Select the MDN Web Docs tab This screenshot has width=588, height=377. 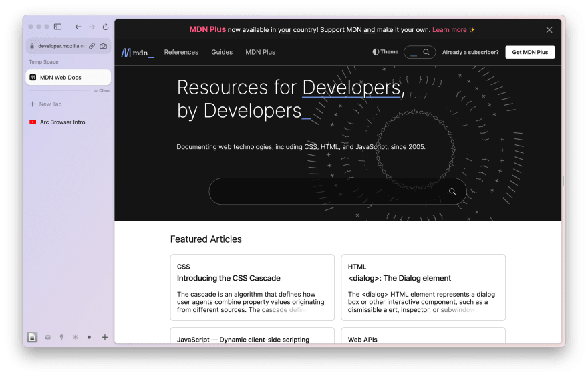[68, 78]
